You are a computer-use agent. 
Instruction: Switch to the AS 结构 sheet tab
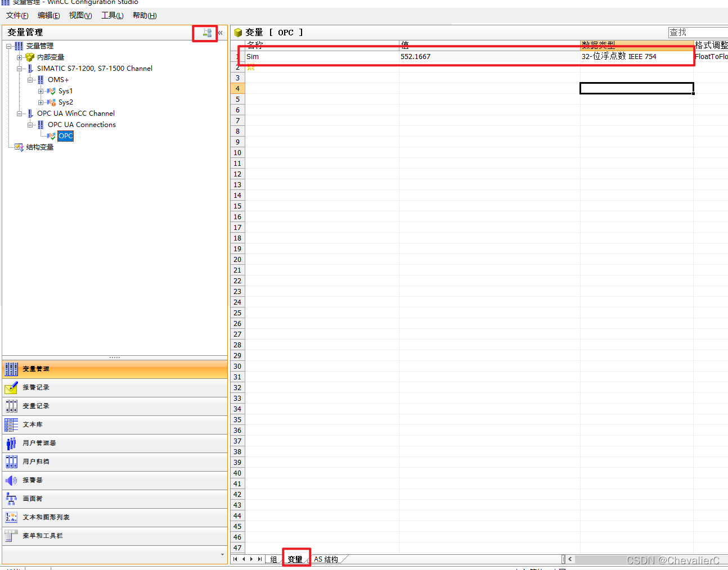coord(326,559)
